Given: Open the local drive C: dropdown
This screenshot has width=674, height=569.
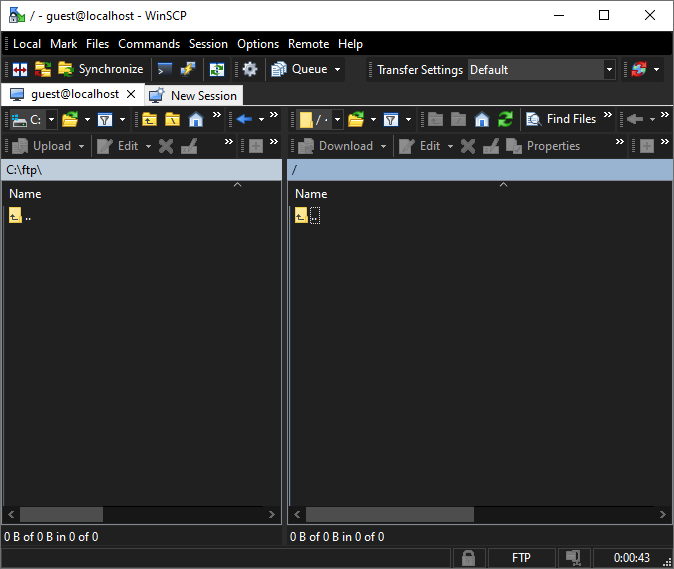Looking at the screenshot, I should point(52,120).
